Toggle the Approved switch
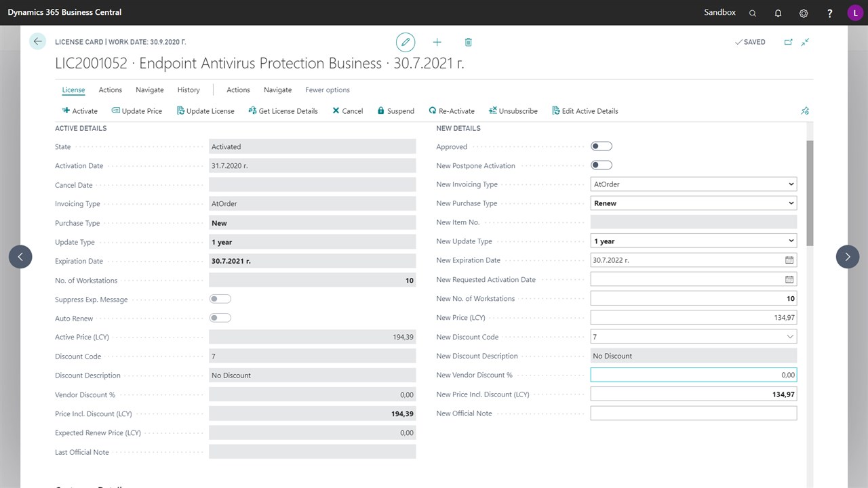This screenshot has height=488, width=868. pos(601,146)
